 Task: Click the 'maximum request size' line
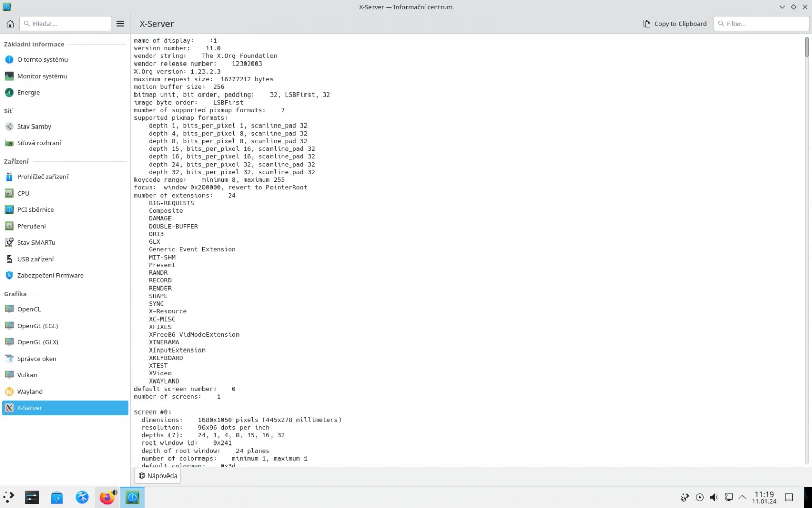[x=204, y=79]
